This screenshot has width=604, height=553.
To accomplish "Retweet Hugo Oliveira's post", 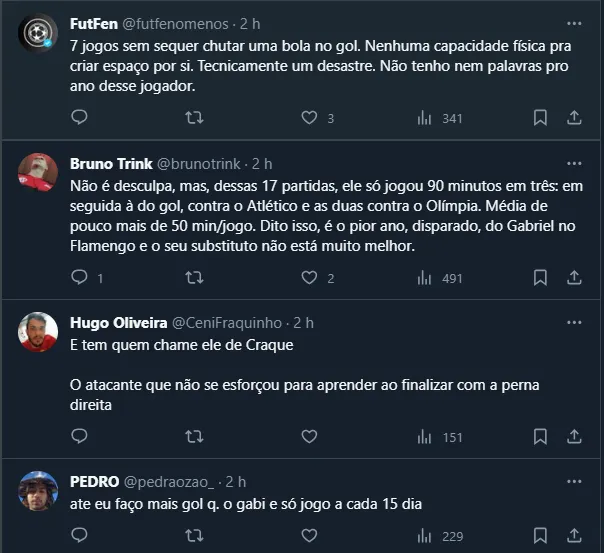I will [x=195, y=436].
